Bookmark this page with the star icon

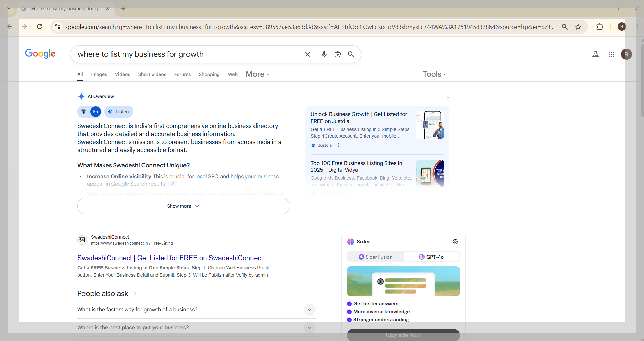(578, 27)
